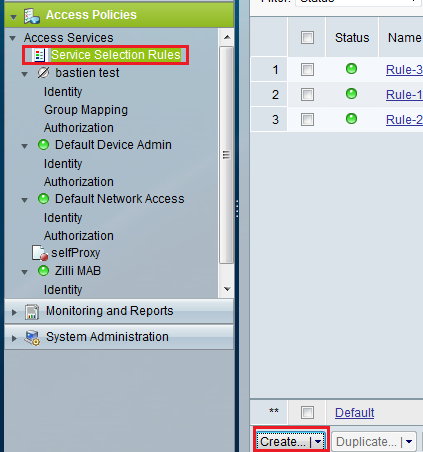The height and width of the screenshot is (452, 423).
Task: Tick the select-all checkbox in table header
Action: pos(307,37)
